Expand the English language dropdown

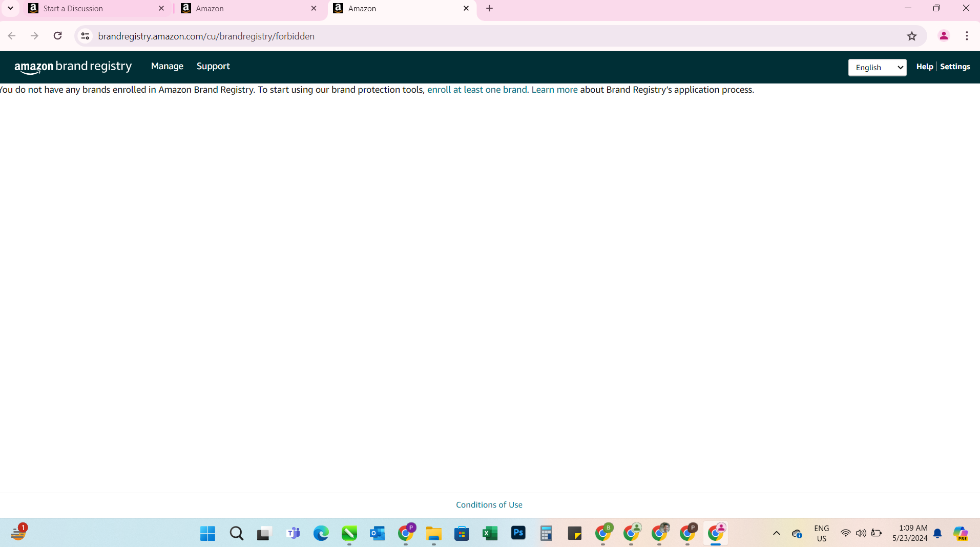click(x=877, y=67)
